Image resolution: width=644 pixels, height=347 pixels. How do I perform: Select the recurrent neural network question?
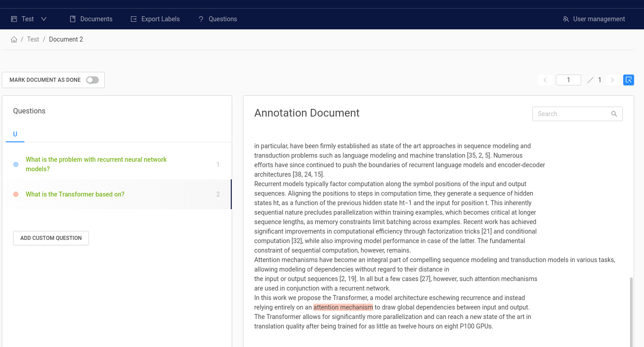[x=96, y=164]
